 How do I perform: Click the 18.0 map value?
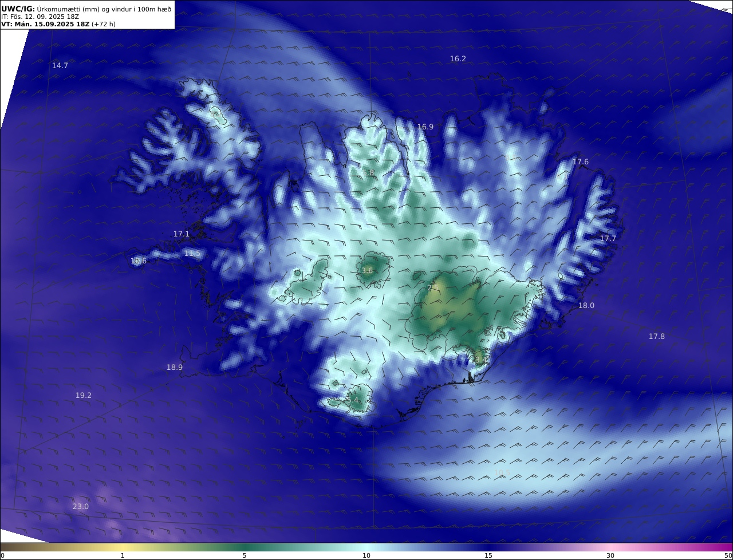coord(586,306)
